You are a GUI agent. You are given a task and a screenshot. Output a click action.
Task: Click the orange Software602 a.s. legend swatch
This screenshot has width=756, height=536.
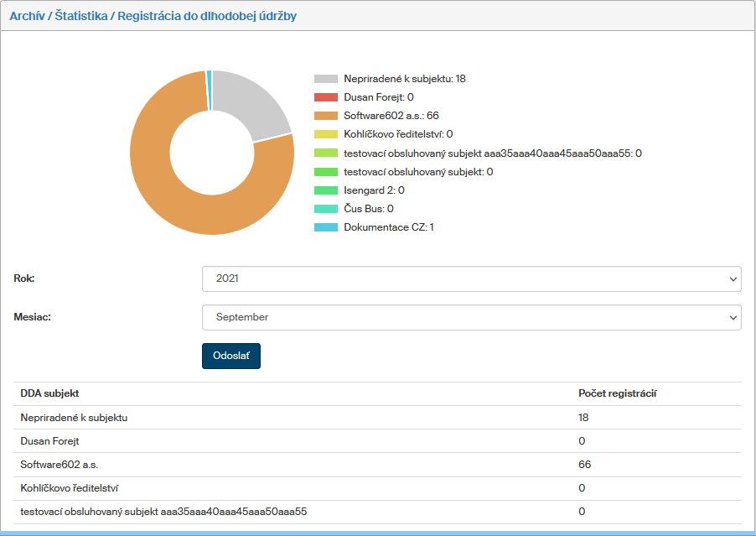pos(326,116)
